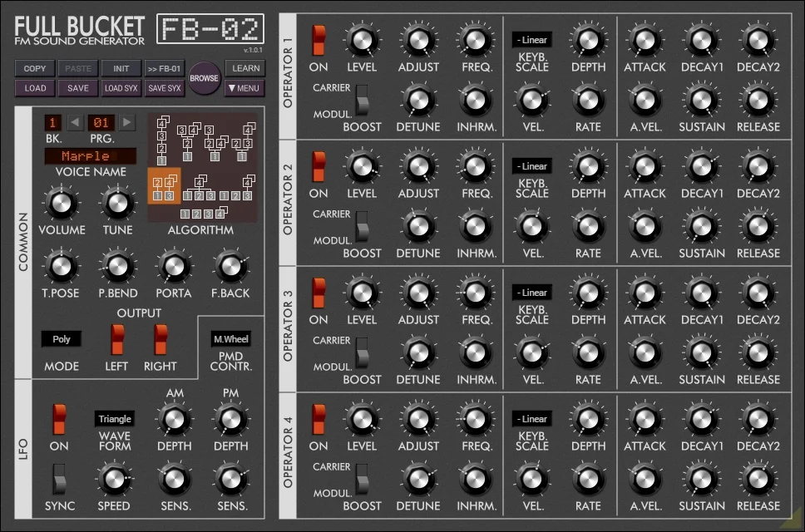Click the INIT button
805x532 pixels.
[x=121, y=67]
